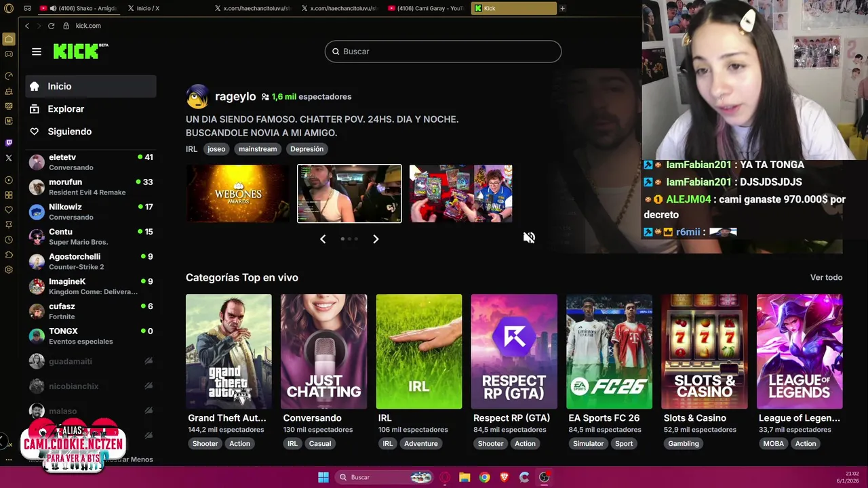Open EA Sports FC26 category card

(609, 352)
